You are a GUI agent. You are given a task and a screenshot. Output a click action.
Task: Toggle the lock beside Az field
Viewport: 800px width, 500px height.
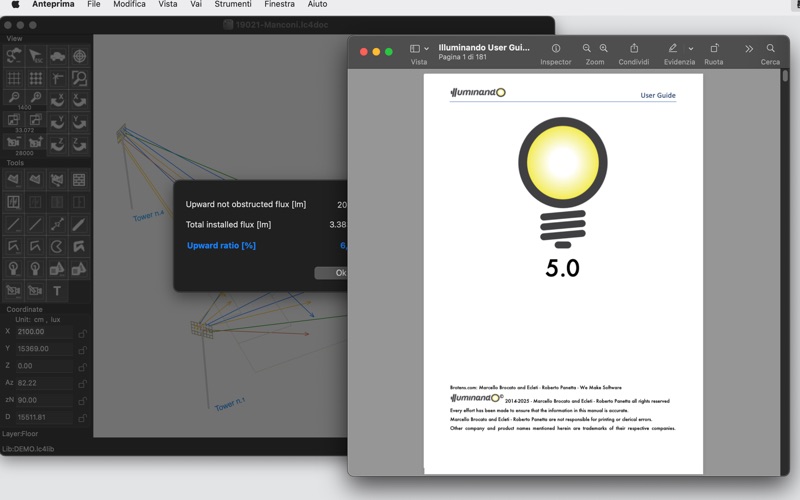(82, 384)
